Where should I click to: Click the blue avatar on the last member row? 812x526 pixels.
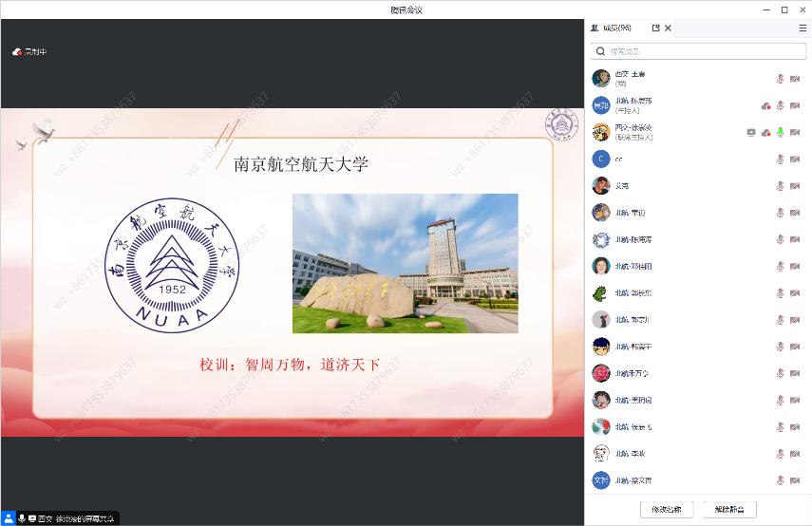coord(601,480)
